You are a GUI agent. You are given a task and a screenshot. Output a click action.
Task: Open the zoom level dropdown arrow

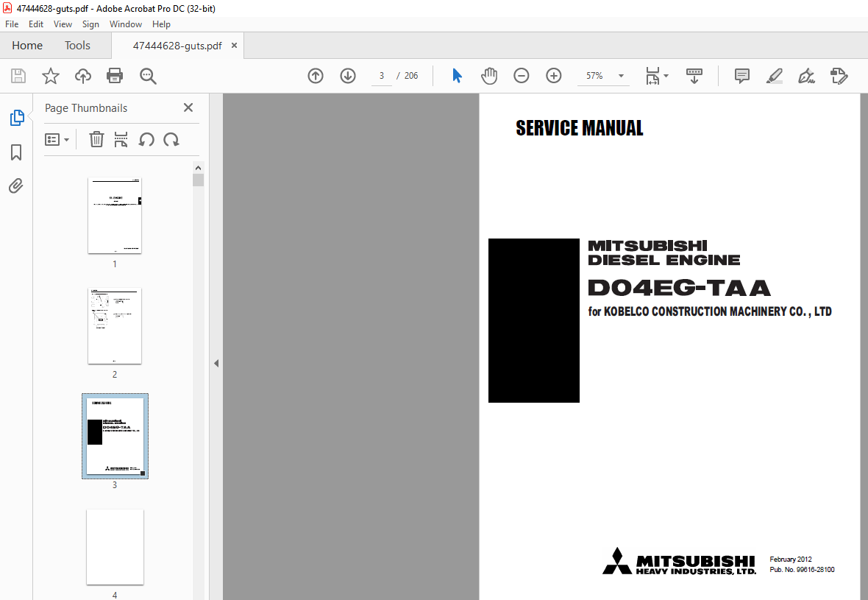point(621,76)
